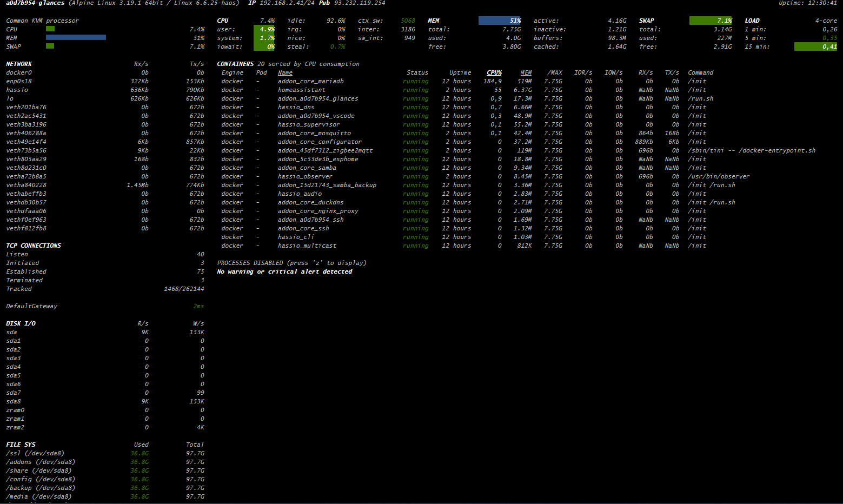Image resolution: width=843 pixels, height=504 pixels.
Task: Select the addon_a0d7b954_ssh container name
Action: pos(311,220)
